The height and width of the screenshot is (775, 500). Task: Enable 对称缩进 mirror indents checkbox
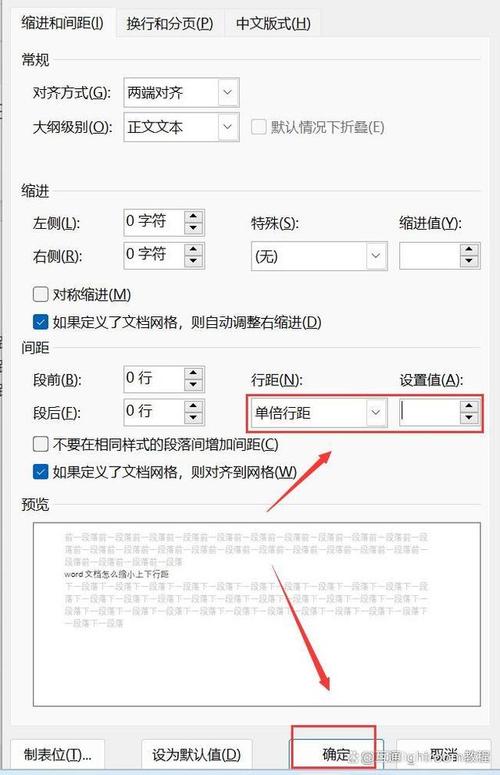click(40, 295)
